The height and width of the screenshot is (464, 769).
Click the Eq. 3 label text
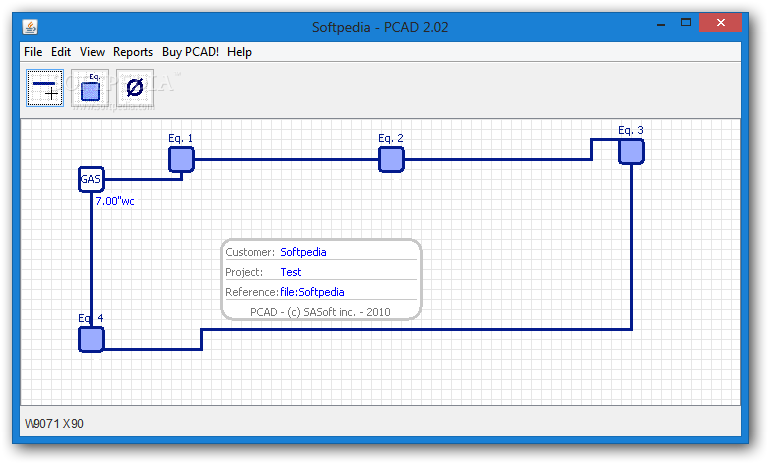tap(631, 130)
